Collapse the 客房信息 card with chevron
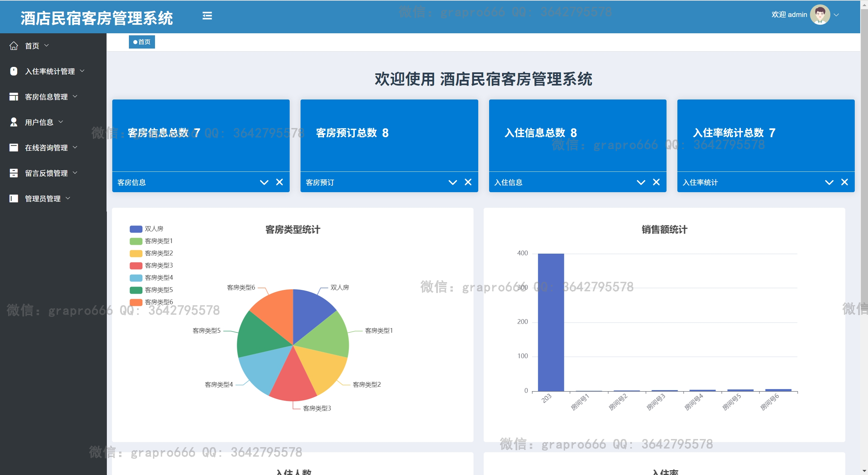 click(264, 182)
